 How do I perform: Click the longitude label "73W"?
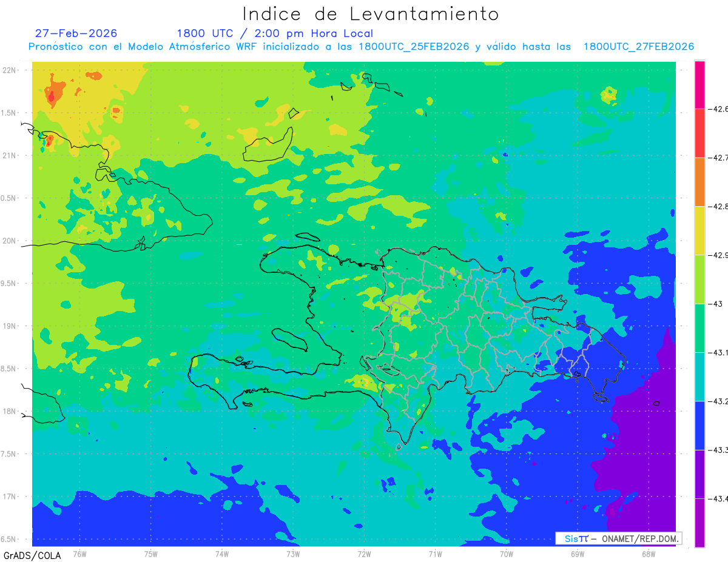293,555
